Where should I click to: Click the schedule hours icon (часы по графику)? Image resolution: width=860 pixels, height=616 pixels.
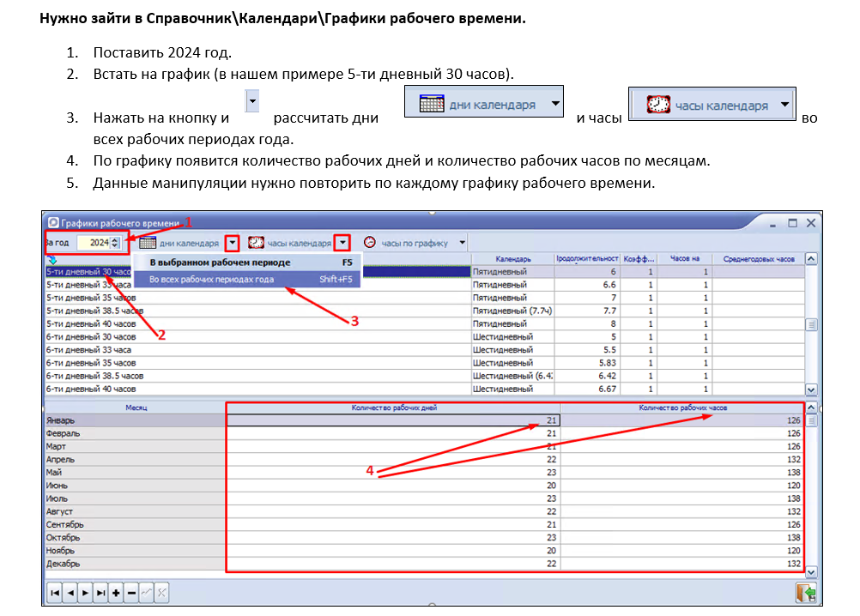pos(370,243)
